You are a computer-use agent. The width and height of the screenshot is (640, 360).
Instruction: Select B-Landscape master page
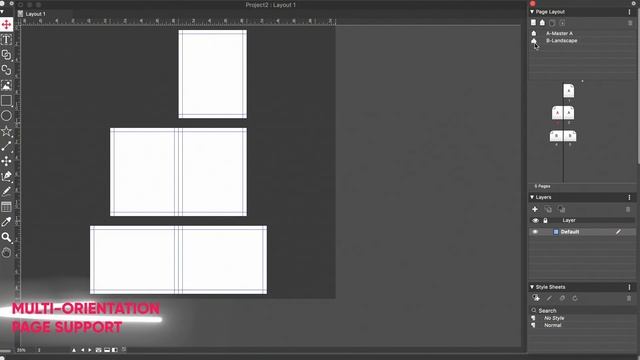[561, 41]
